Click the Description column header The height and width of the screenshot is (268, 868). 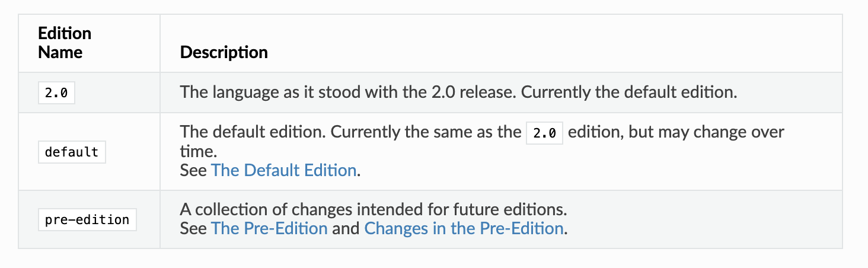tap(224, 52)
